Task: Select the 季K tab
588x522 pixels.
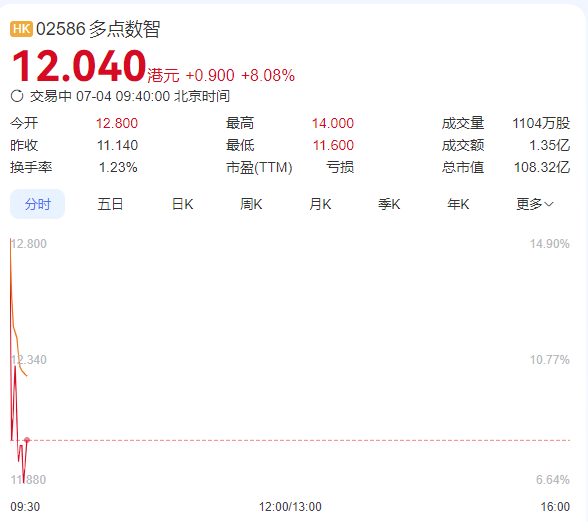Action: [x=389, y=204]
